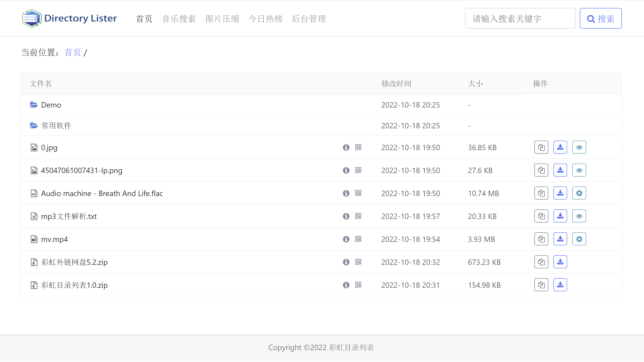Click the copy link icon for mv.mp4
This screenshot has height=362, width=644.
click(541, 239)
